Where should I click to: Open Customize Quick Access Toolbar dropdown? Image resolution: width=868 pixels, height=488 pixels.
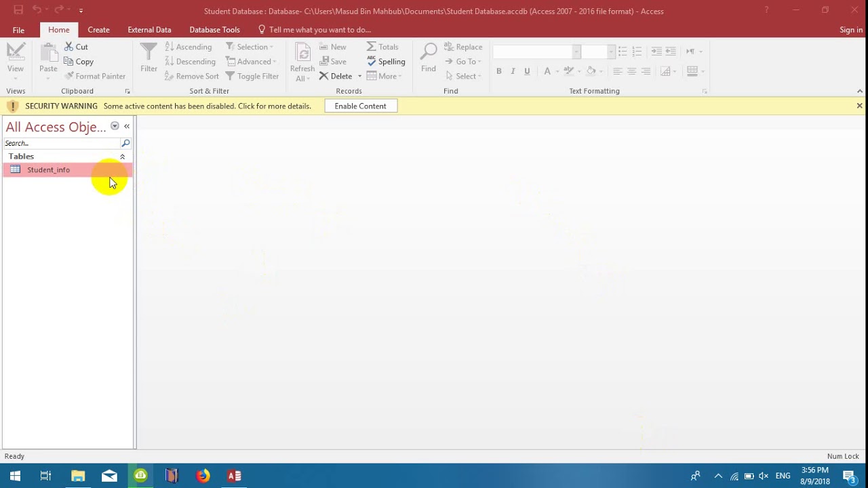(x=81, y=11)
